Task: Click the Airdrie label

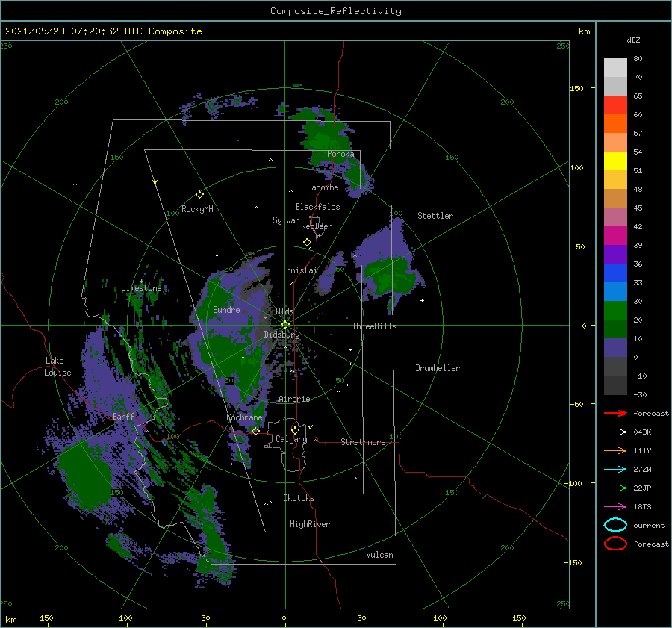Action: click(x=294, y=399)
